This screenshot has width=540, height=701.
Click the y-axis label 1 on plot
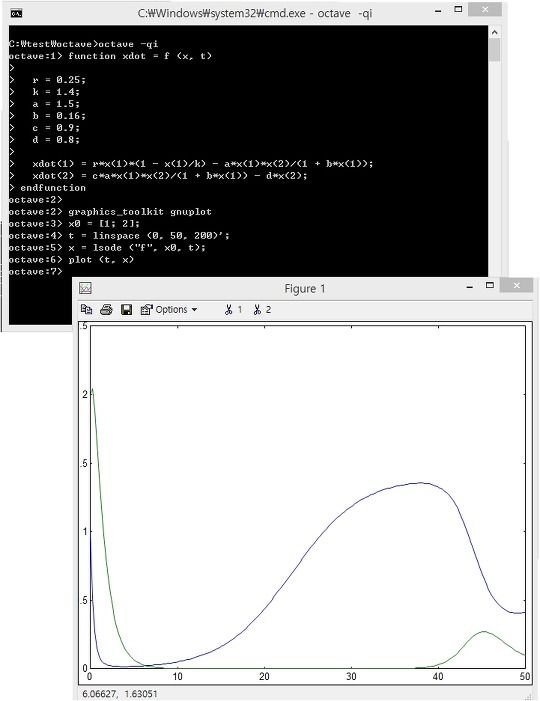click(x=85, y=532)
